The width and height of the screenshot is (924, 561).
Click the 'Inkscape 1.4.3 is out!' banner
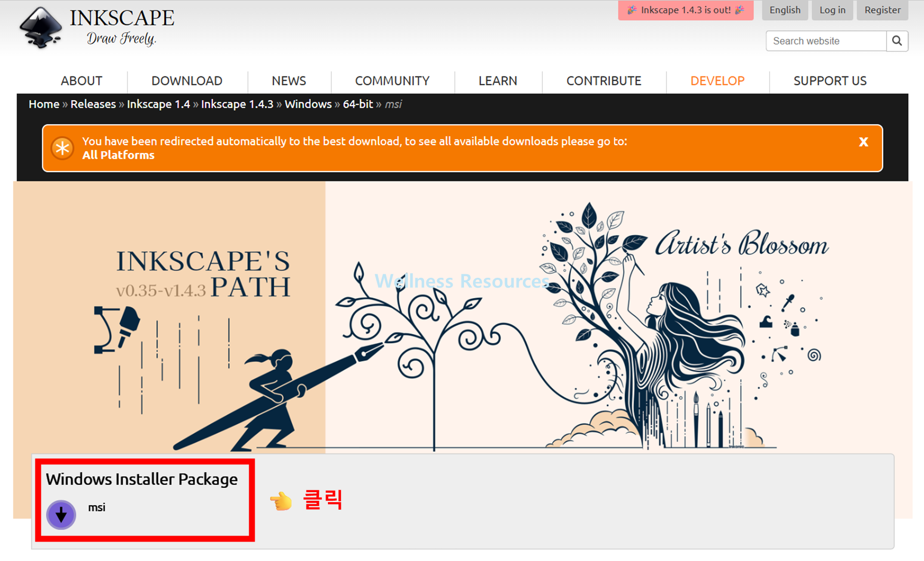click(x=686, y=10)
